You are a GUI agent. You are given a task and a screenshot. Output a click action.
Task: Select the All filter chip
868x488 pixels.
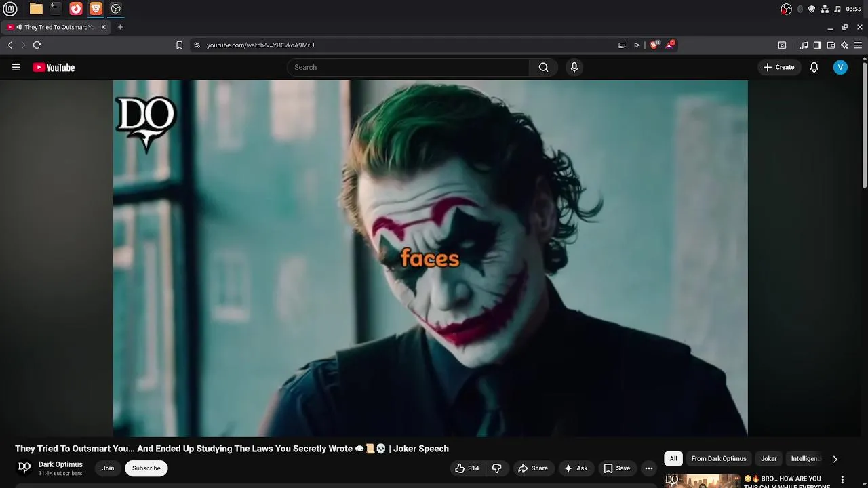pyautogui.click(x=673, y=459)
